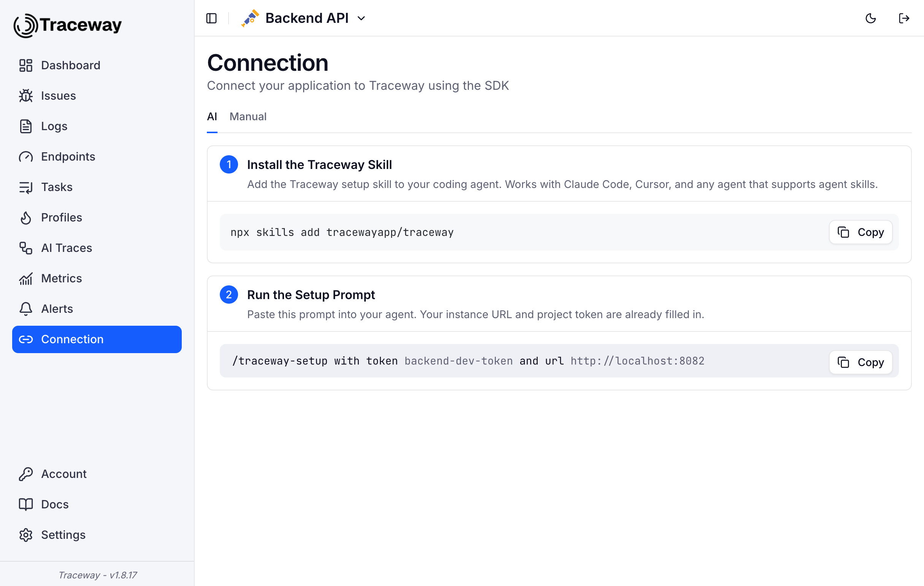Navigate to Endpoints

[97, 157]
